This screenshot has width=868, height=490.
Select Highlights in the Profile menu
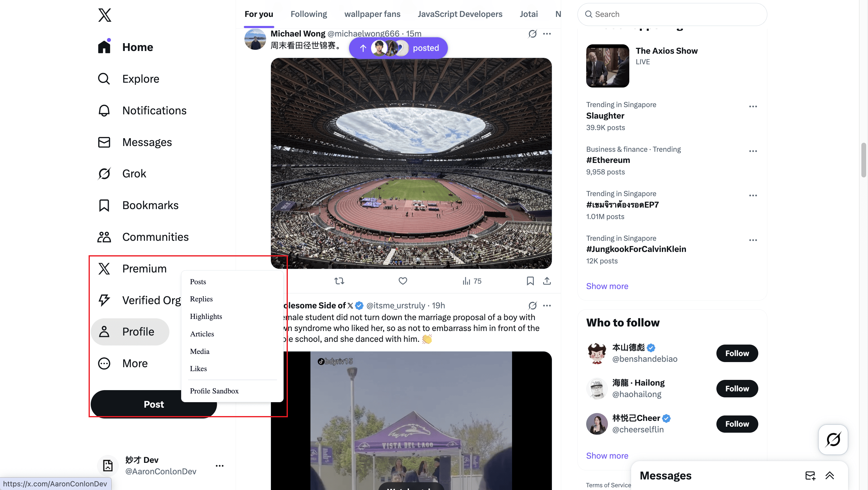pos(206,316)
